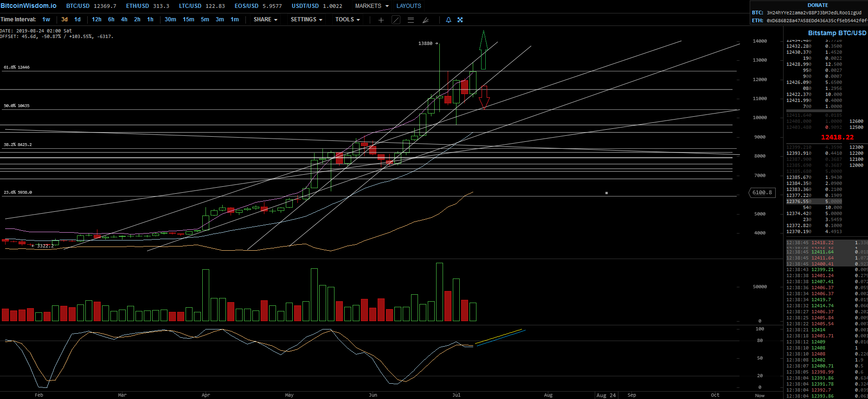Viewport: 868px width, 399px height.
Task: Set time interval to 1d
Action: (77, 19)
